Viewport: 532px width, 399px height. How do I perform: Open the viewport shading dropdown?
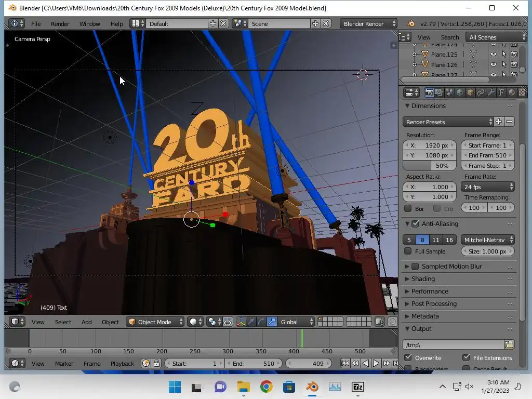pos(195,322)
